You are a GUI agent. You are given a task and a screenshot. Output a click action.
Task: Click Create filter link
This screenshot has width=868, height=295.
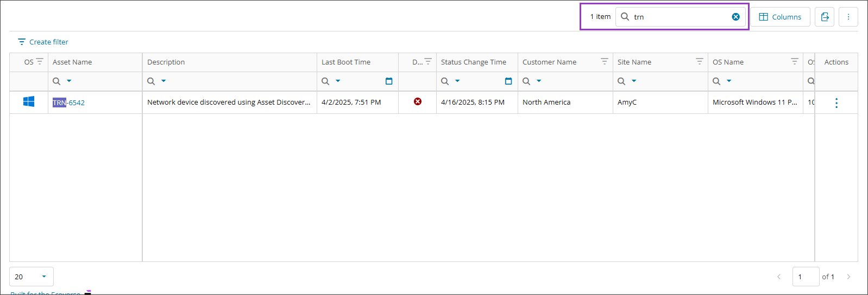[43, 42]
